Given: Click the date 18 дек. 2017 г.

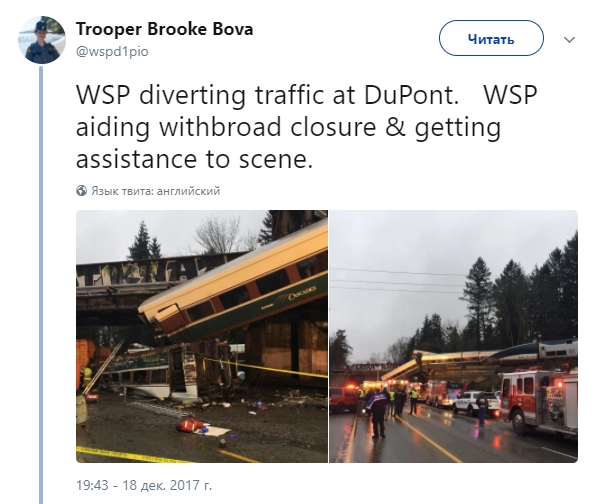Looking at the screenshot, I should pos(167,485).
